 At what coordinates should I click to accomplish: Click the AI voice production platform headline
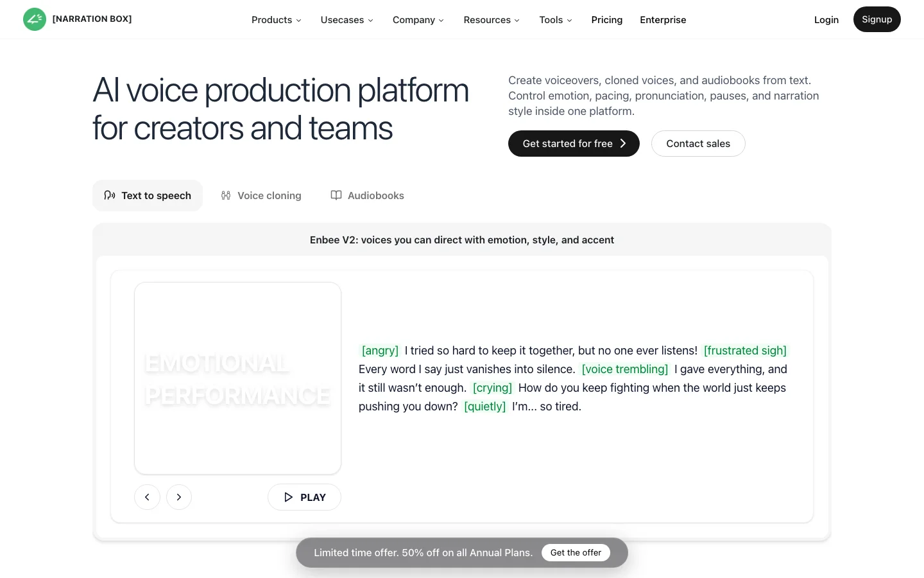point(280,109)
